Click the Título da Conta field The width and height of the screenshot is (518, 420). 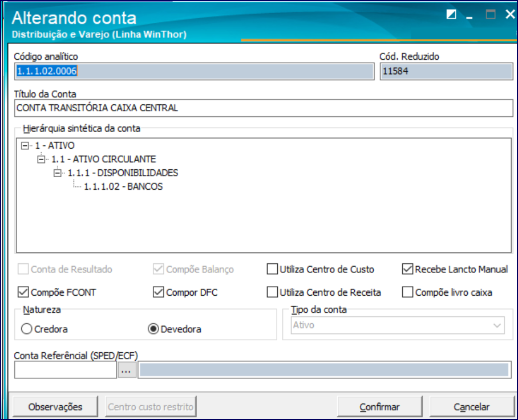click(264, 108)
